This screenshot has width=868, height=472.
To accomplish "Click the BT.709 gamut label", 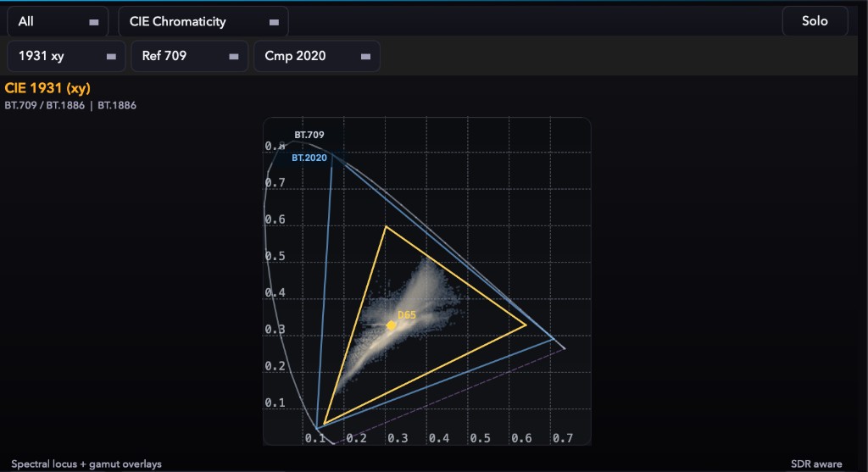I will [x=309, y=135].
